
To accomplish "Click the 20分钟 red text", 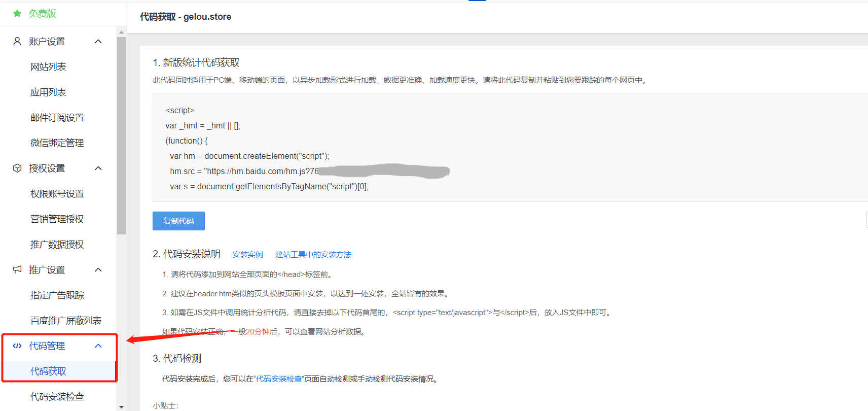I will point(258,331).
